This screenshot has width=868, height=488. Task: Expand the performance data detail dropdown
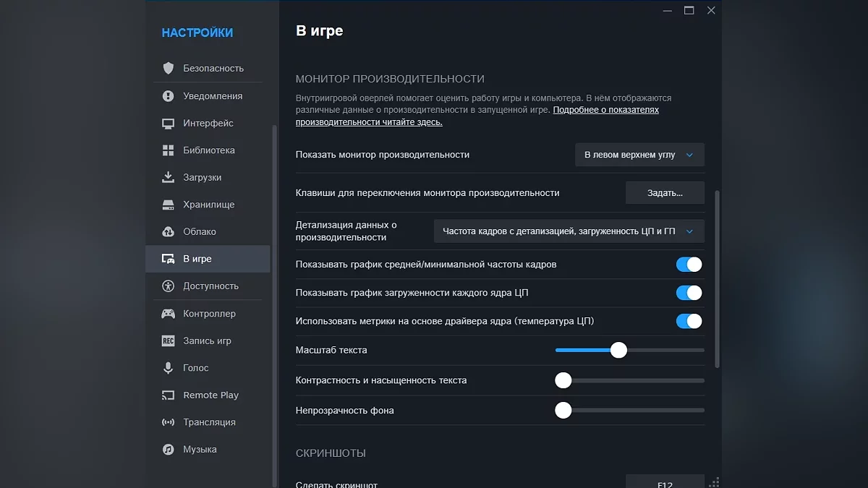click(569, 231)
